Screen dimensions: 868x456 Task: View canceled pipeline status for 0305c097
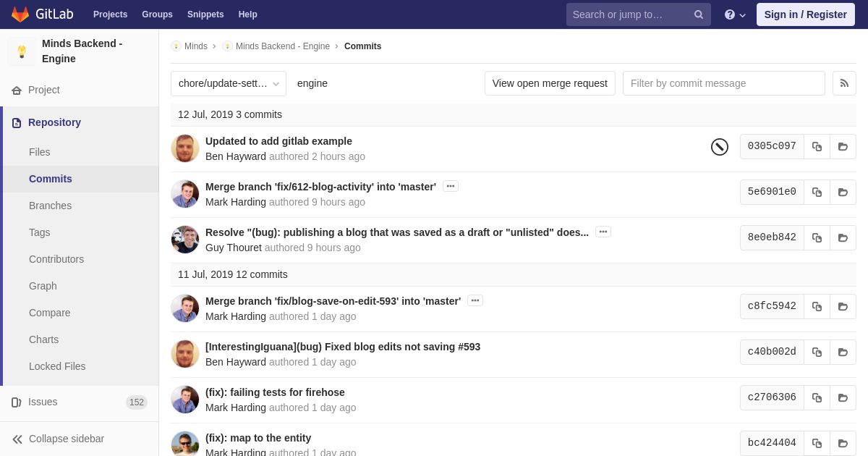point(720,147)
